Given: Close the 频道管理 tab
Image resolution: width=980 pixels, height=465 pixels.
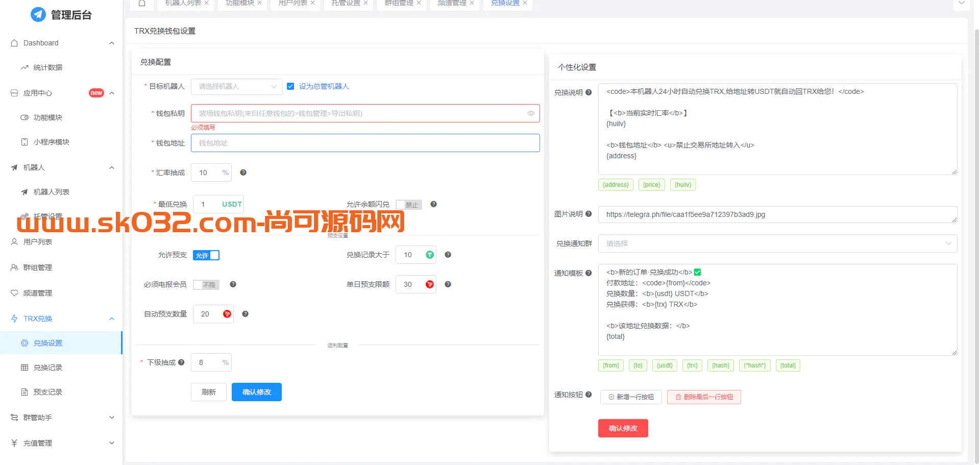Looking at the screenshot, I should click(472, 3).
